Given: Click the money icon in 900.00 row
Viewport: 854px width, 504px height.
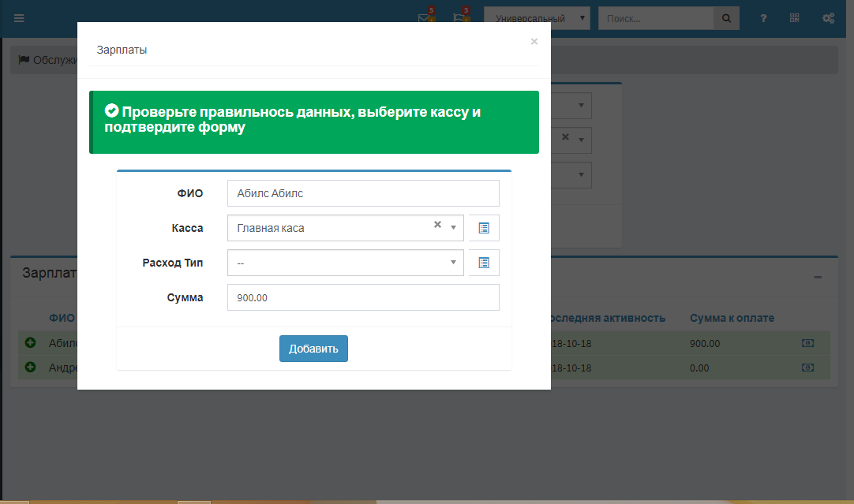Looking at the screenshot, I should (x=807, y=344).
